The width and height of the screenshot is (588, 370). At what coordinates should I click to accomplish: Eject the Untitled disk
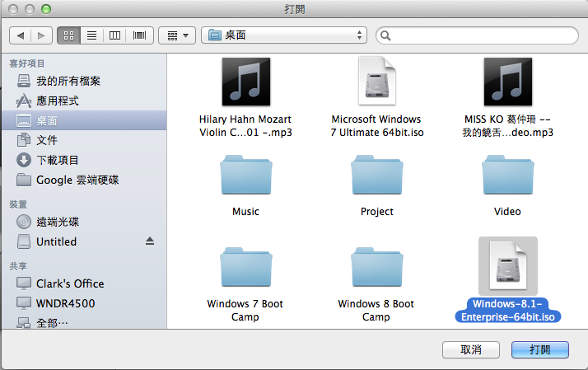(x=150, y=241)
